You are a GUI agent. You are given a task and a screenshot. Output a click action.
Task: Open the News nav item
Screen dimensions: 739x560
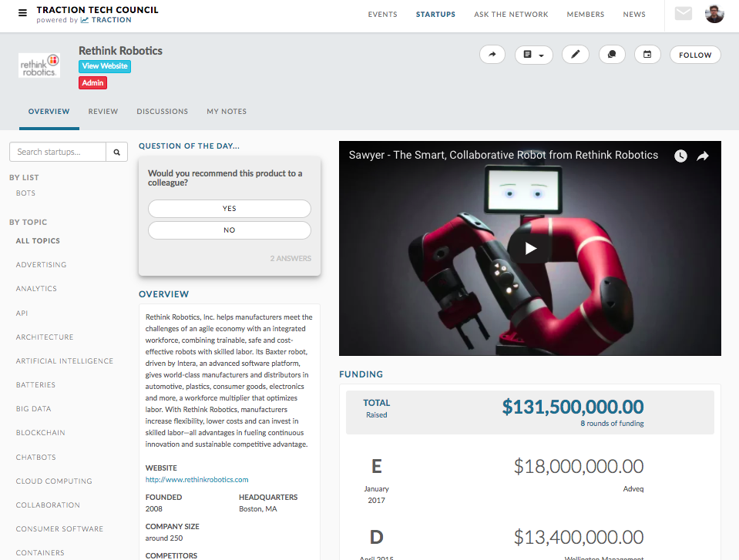coord(634,15)
